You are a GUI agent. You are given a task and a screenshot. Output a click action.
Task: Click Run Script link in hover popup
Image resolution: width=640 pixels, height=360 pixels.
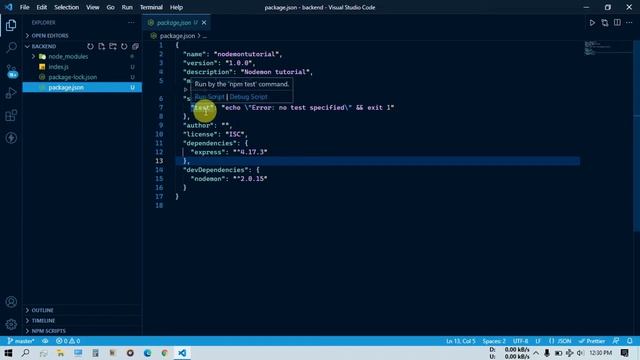209,97
